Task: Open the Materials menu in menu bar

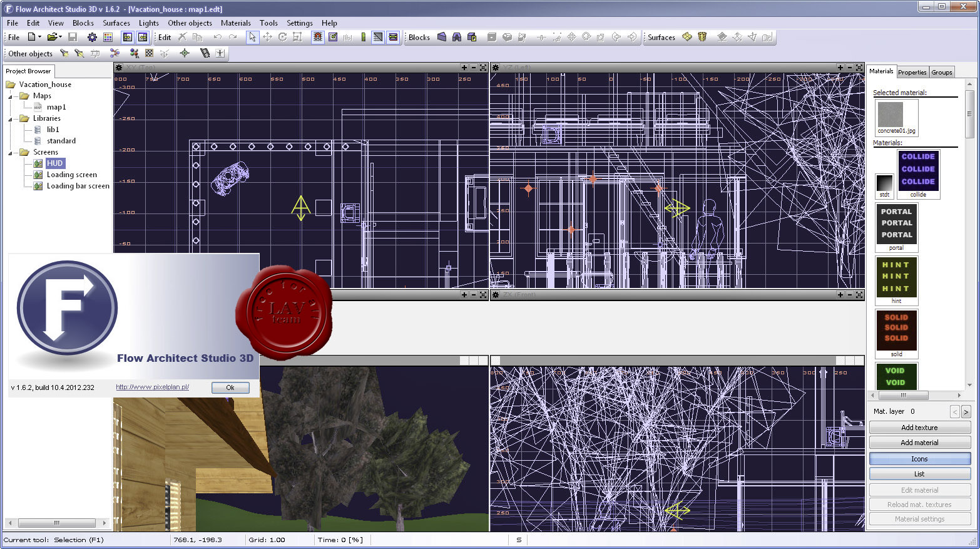Action: click(236, 23)
